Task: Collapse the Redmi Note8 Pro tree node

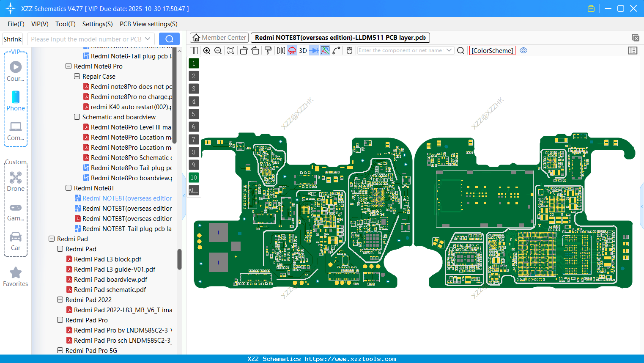Action: tap(69, 66)
